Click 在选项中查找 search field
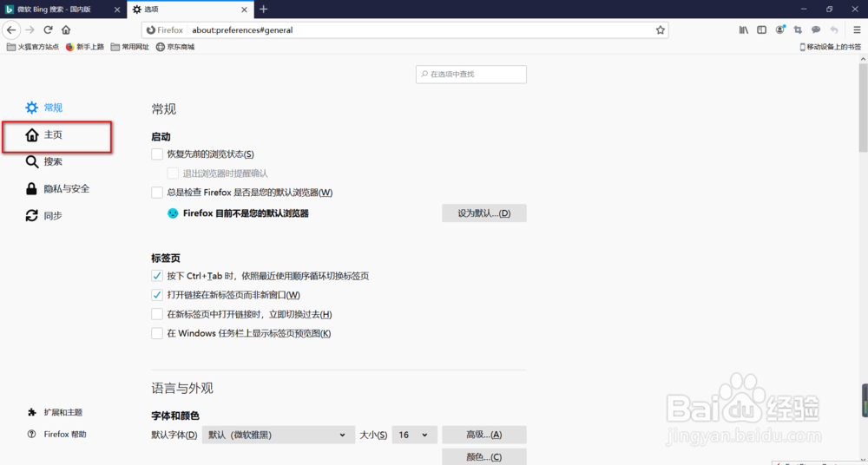This screenshot has height=465, width=868. (471, 75)
